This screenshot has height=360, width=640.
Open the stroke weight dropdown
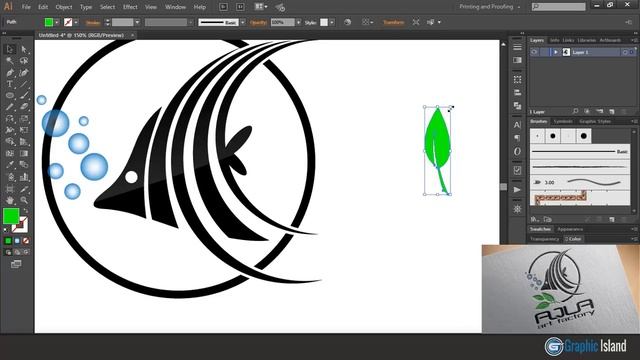click(x=137, y=22)
